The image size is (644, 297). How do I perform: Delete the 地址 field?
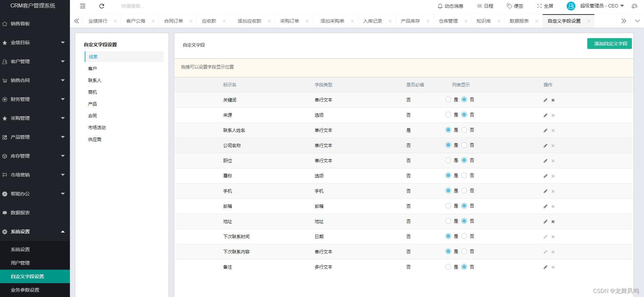[553, 222]
